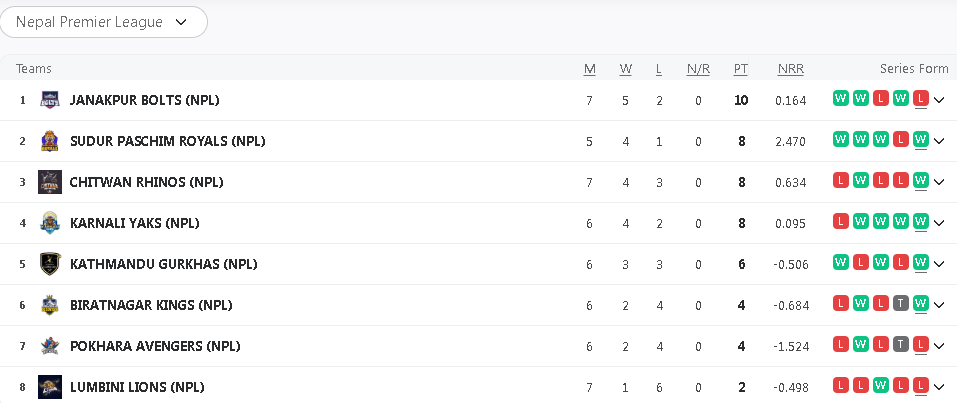Click Pokhara Avengers' latest L form badge

click(x=921, y=344)
